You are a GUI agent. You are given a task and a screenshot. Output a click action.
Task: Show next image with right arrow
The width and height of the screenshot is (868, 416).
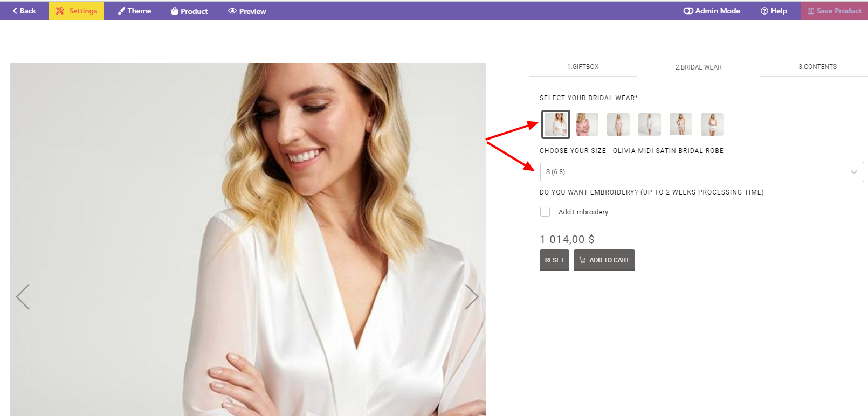tap(472, 296)
